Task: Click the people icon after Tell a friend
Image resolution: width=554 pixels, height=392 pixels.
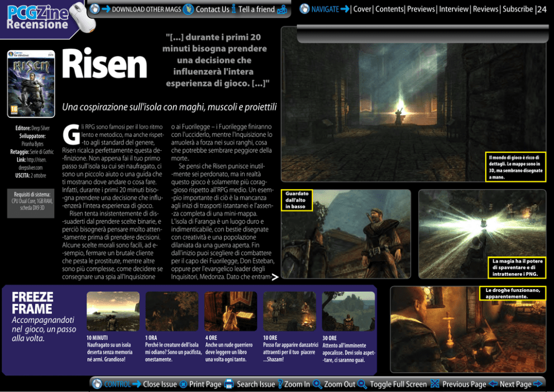Action: point(282,9)
